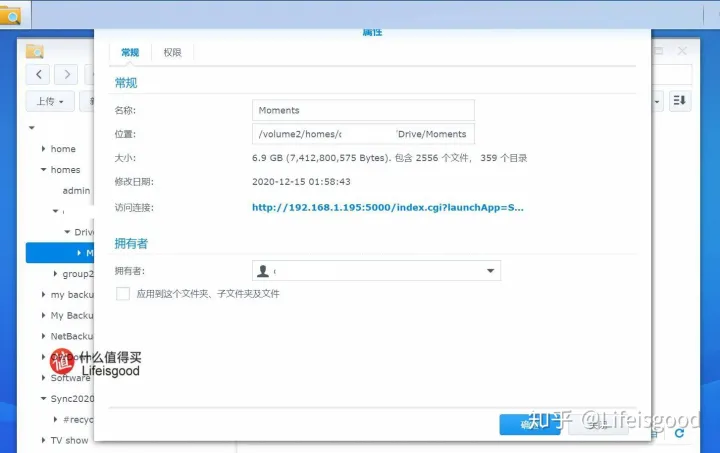The height and width of the screenshot is (453, 720).
Task: Select the Software folder
Action: click(70, 378)
